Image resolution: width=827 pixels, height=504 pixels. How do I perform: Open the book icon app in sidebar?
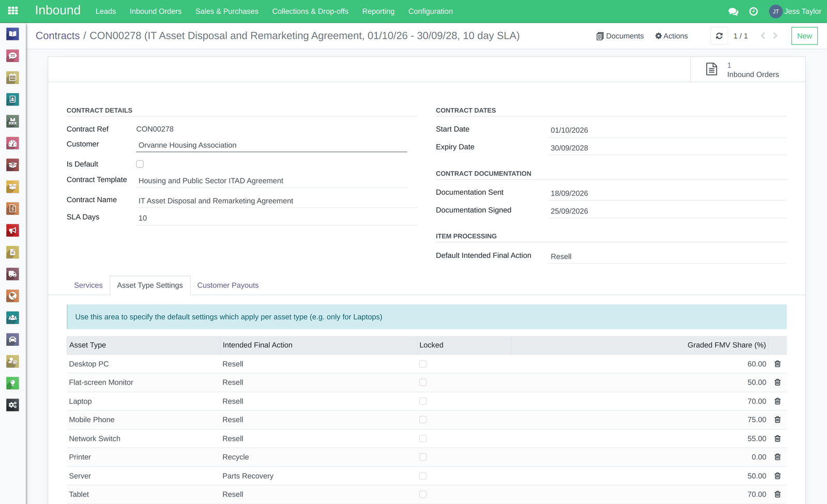pos(13,34)
